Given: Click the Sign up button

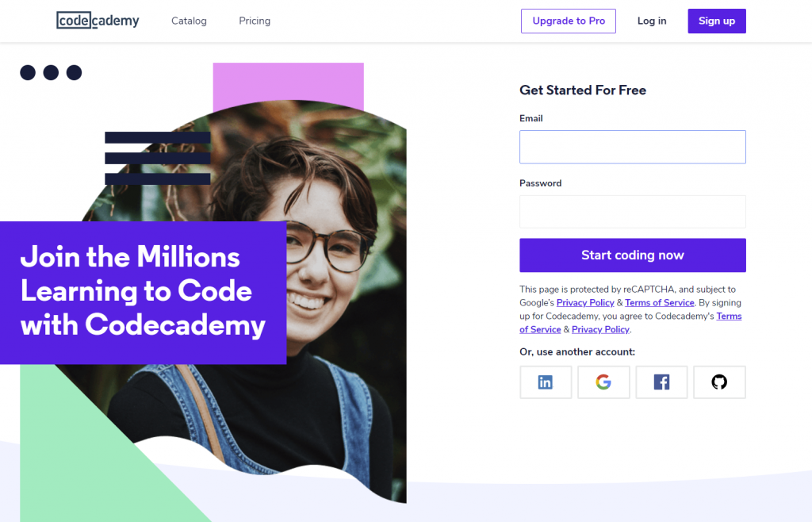Looking at the screenshot, I should (717, 21).
